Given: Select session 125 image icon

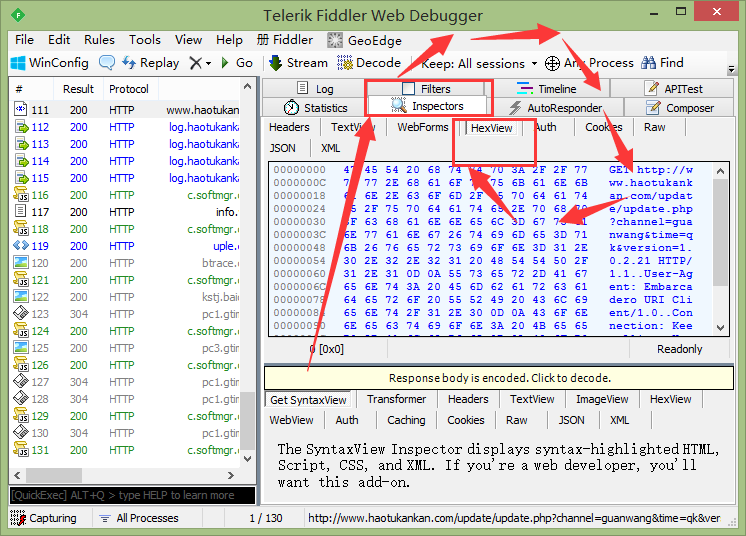Looking at the screenshot, I should pos(21,348).
